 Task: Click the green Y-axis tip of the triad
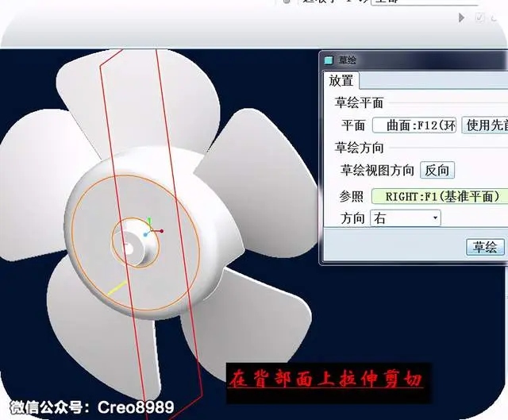(x=149, y=221)
